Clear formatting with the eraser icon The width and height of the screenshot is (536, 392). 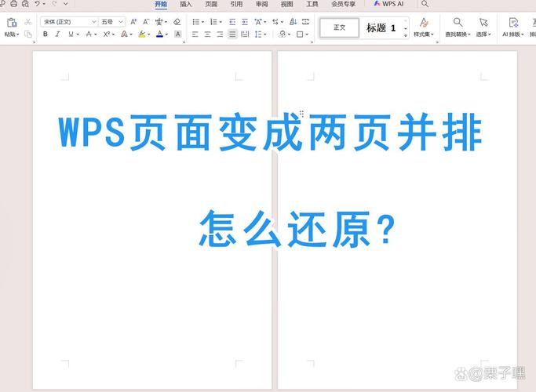click(x=177, y=22)
